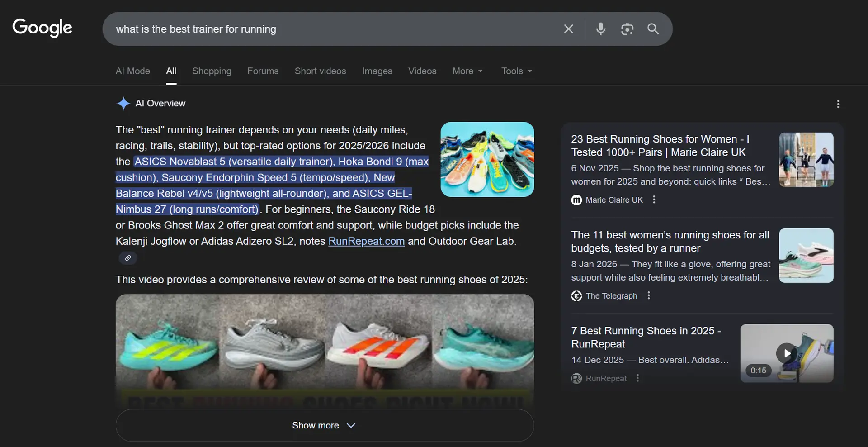
Task: Click the magnifying glass search icon
Action: pos(653,29)
